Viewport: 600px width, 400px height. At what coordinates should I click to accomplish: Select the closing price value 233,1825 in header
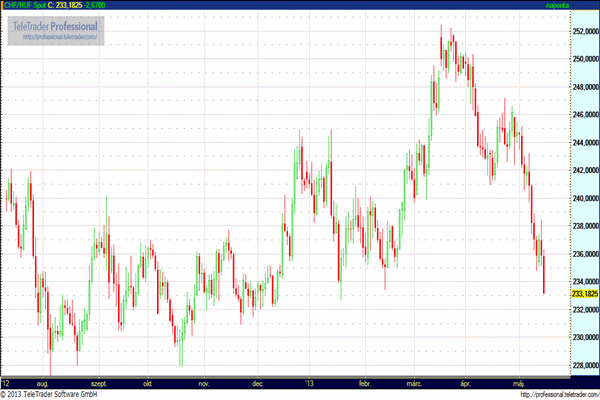point(69,6)
